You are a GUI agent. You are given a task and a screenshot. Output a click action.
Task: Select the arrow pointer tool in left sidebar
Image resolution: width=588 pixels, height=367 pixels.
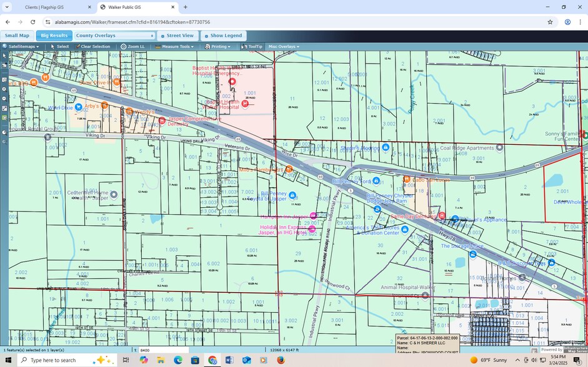coord(4,56)
